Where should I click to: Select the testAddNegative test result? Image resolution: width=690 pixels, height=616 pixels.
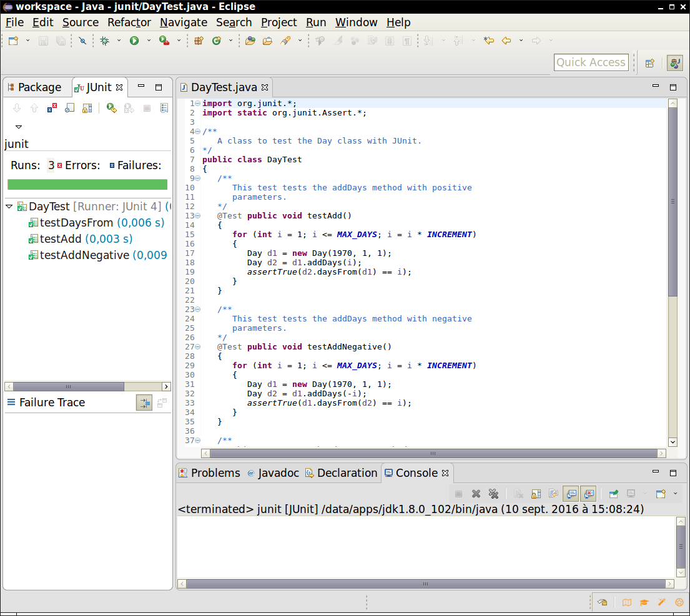click(x=84, y=255)
